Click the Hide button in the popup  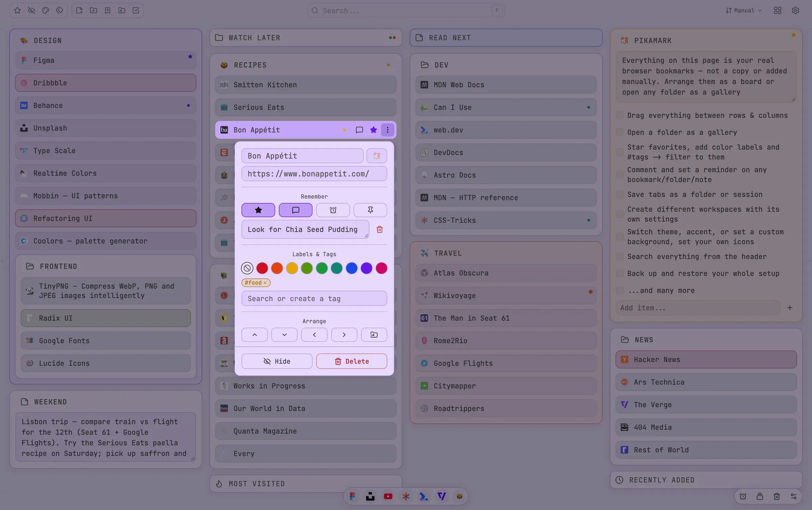pyautogui.click(x=277, y=361)
